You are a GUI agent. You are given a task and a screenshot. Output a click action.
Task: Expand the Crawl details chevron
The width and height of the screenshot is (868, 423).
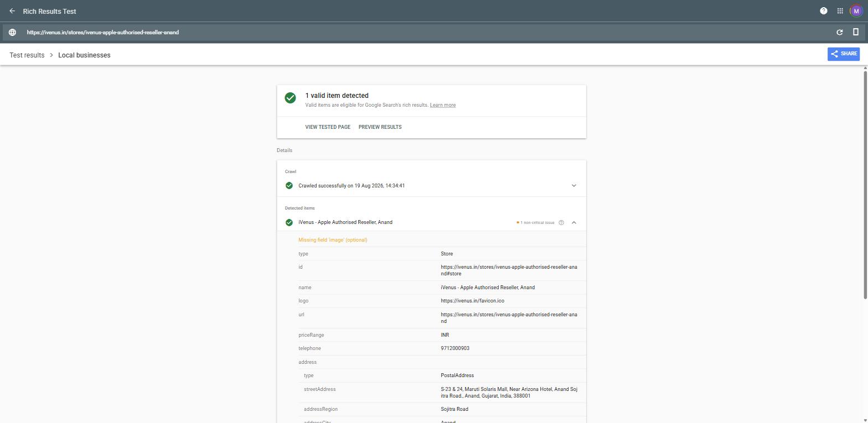click(574, 186)
